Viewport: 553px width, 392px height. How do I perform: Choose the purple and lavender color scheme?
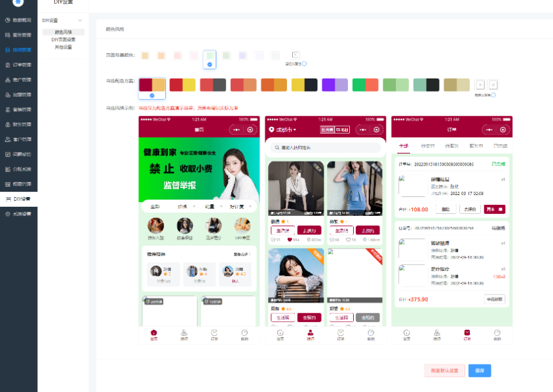334,85
